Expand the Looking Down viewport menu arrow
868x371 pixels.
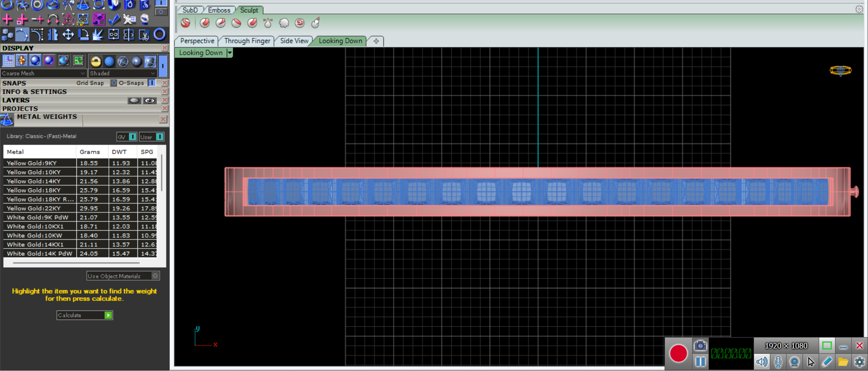230,53
